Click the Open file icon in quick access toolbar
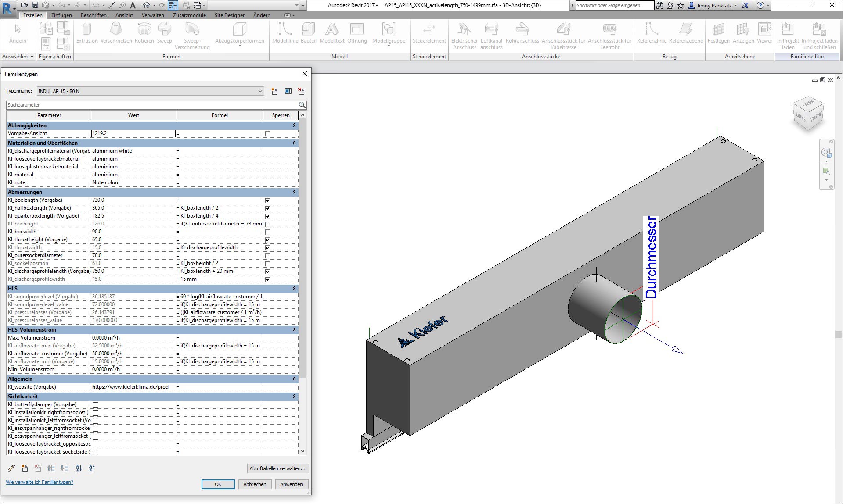This screenshot has width=843, height=504. 25,5
